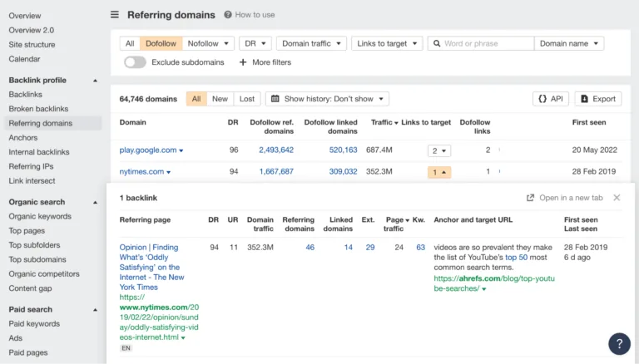The image size is (639, 364).
Task: Go to Anchors in the sidebar
Action: click(23, 138)
